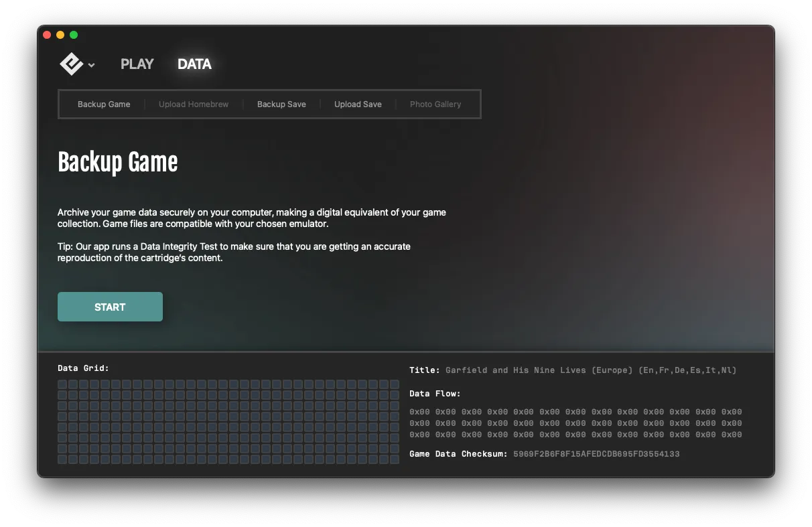Select the Backup Save tab
This screenshot has height=527, width=812.
pyautogui.click(x=281, y=104)
